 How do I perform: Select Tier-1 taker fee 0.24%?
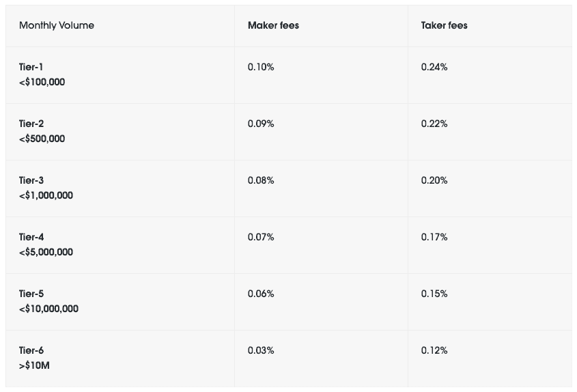tap(434, 67)
